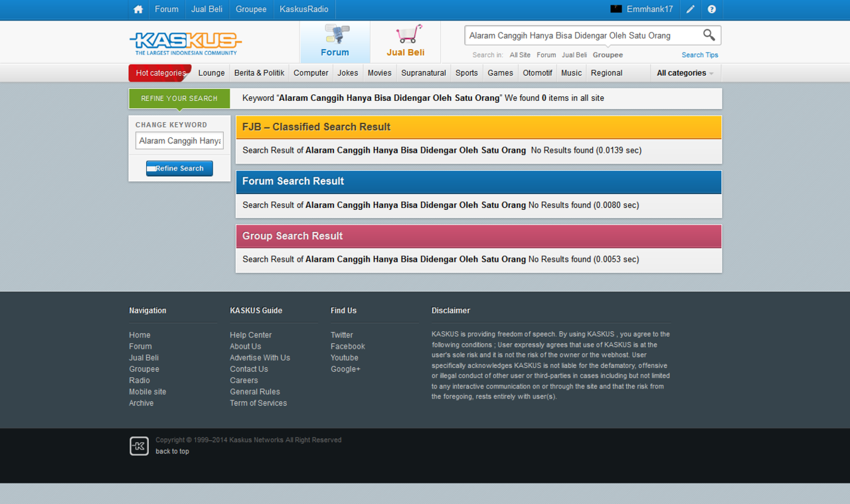This screenshot has width=850, height=504.
Task: Open the home icon in top bar
Action: [x=138, y=9]
